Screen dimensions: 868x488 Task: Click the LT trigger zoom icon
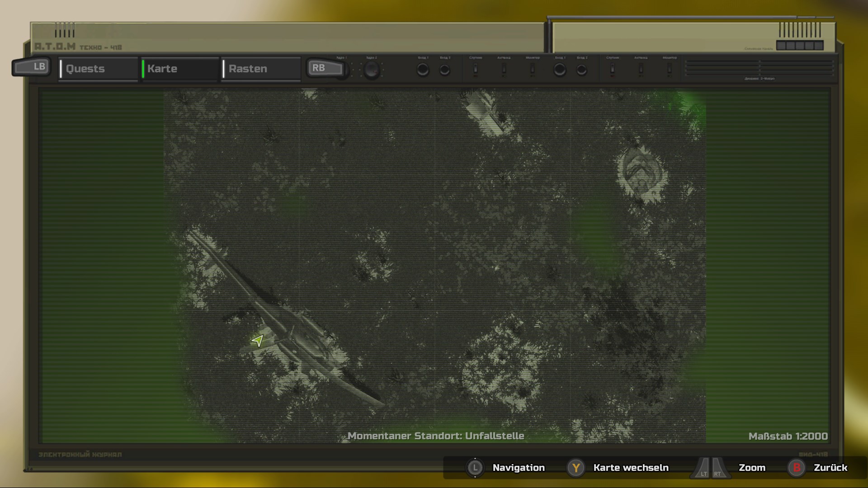(x=701, y=468)
